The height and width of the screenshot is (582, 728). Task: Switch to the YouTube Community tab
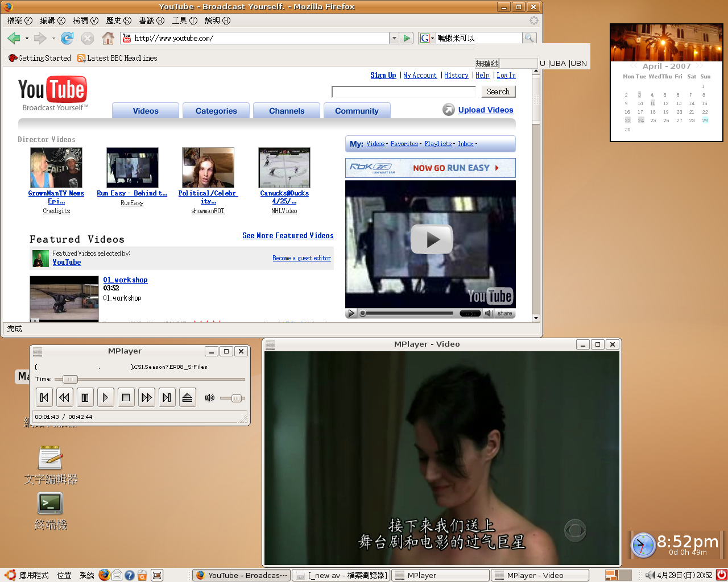click(x=357, y=111)
